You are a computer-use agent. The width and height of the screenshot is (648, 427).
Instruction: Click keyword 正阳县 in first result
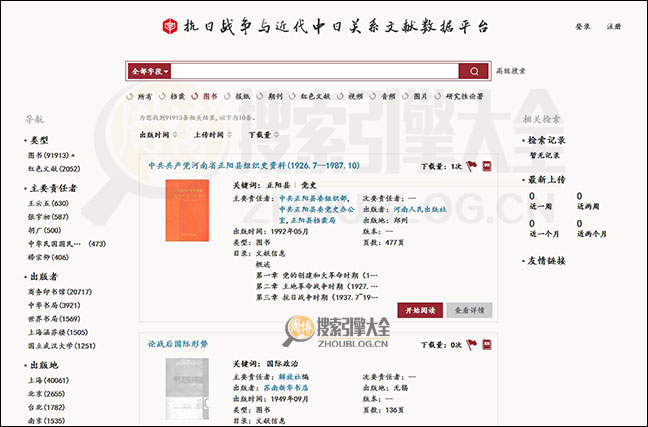click(x=278, y=185)
